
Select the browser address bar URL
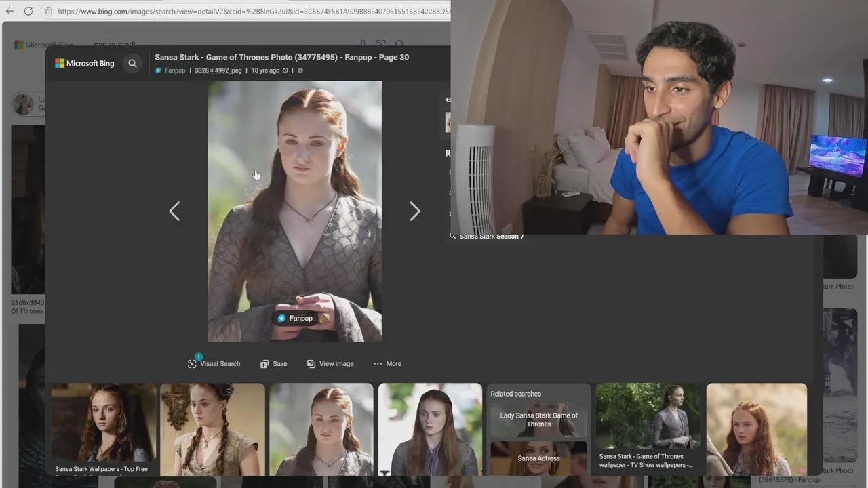pos(253,11)
